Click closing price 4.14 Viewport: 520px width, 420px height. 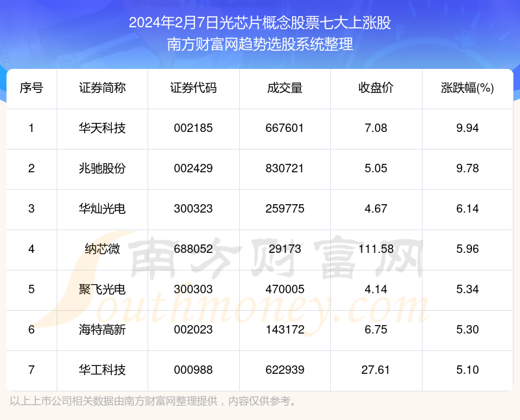click(x=376, y=289)
